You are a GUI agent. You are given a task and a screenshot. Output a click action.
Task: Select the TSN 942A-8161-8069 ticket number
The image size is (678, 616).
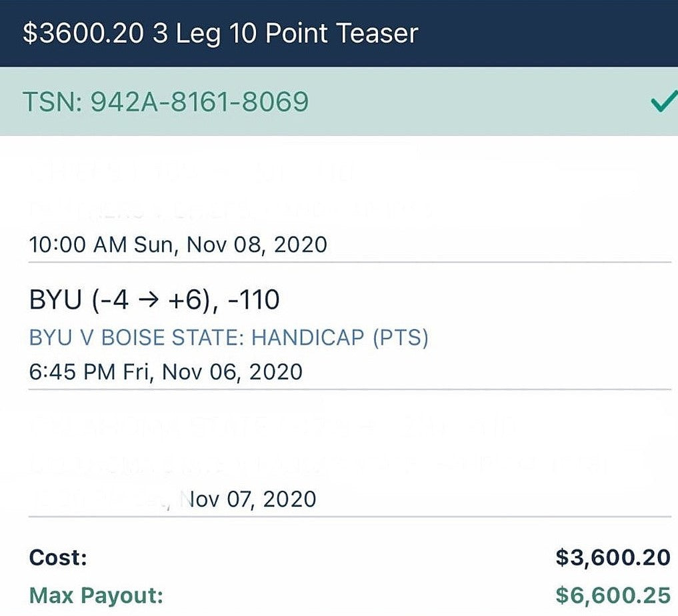click(165, 102)
